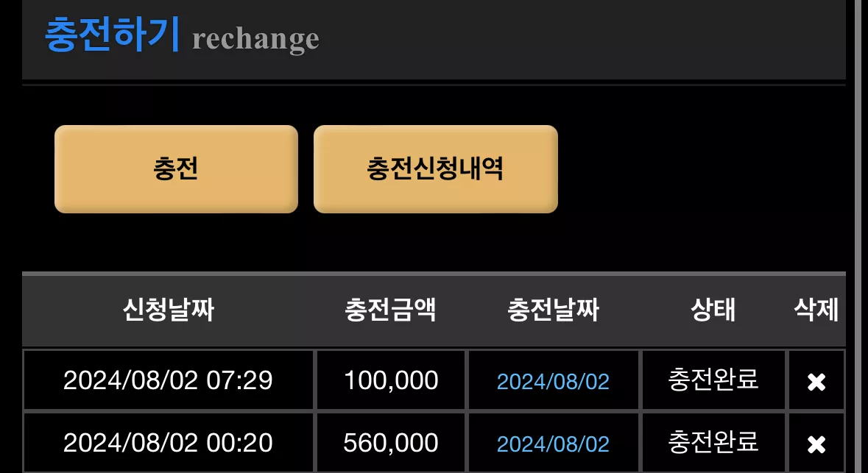
Task: Select the 삭제 column header
Action: pos(816,309)
